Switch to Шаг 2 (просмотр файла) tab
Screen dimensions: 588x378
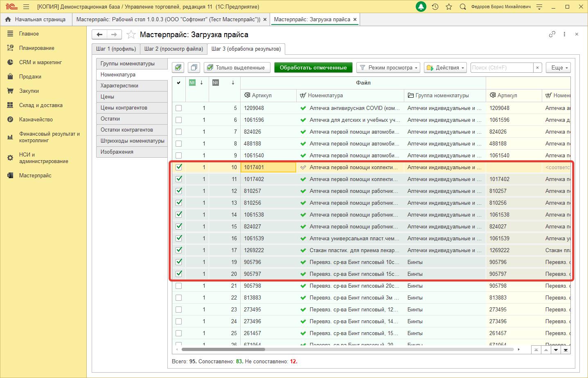point(173,49)
